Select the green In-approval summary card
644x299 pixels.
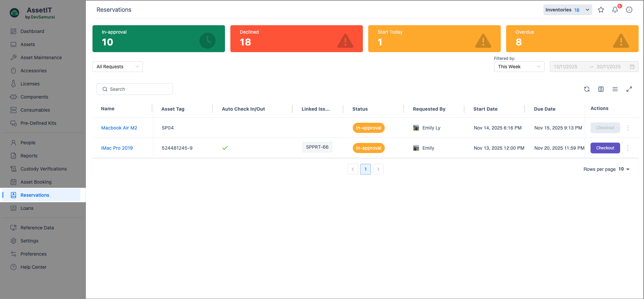[x=158, y=39]
